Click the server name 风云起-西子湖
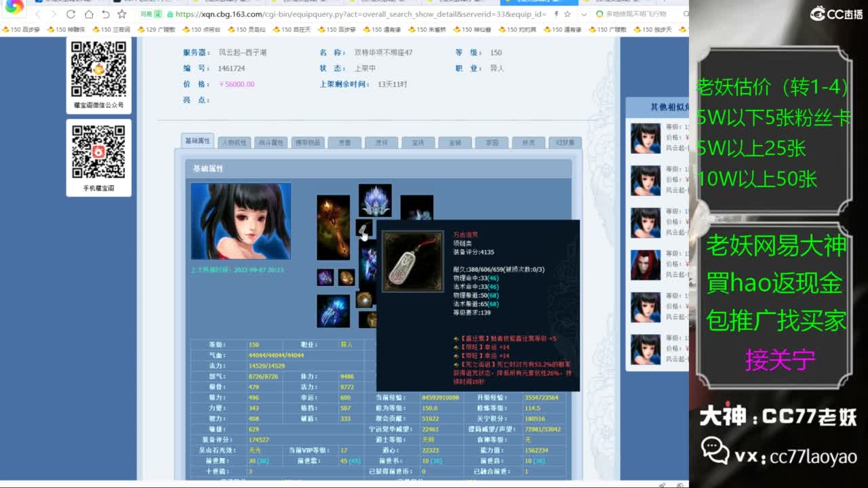 (x=243, y=52)
